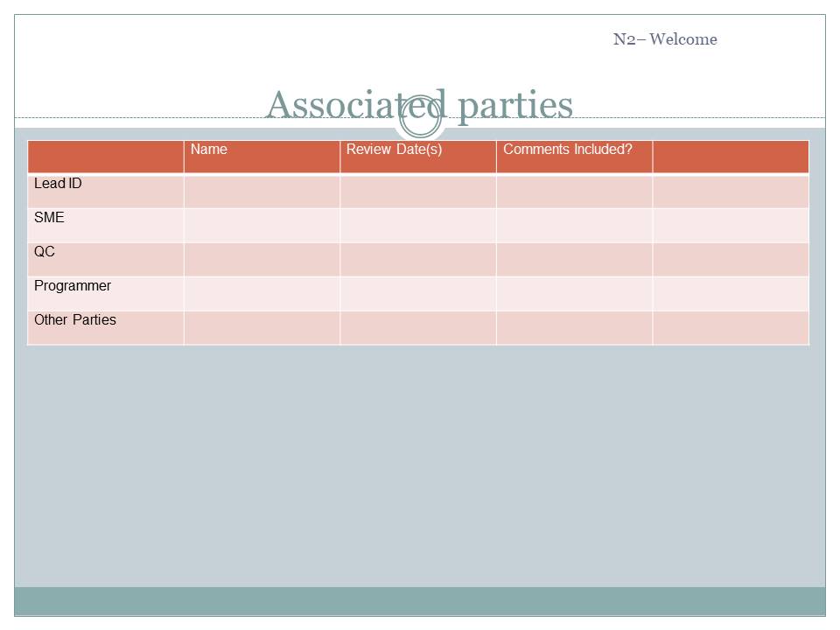Click the blank top-left header cell
Screen dimensions: 840x630
pos(106,157)
